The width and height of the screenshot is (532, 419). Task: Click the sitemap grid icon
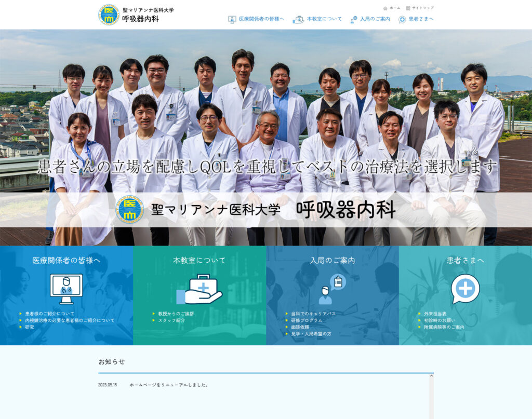408,8
